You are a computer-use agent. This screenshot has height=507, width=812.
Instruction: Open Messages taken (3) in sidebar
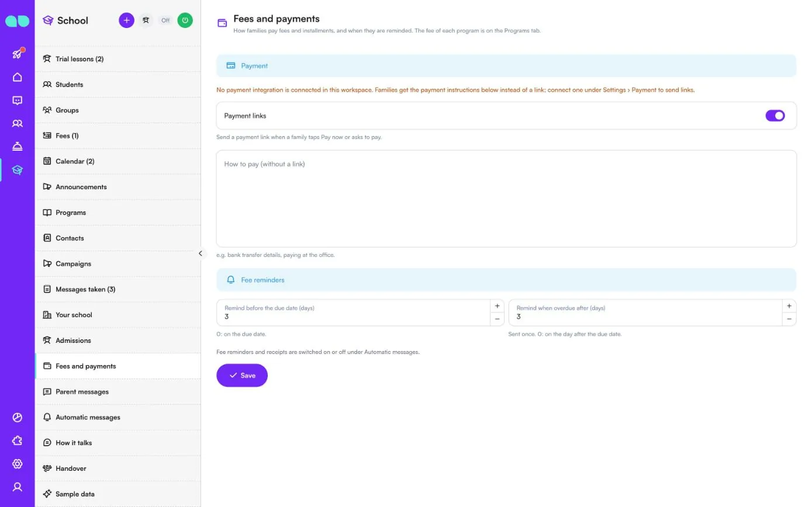tap(118, 289)
